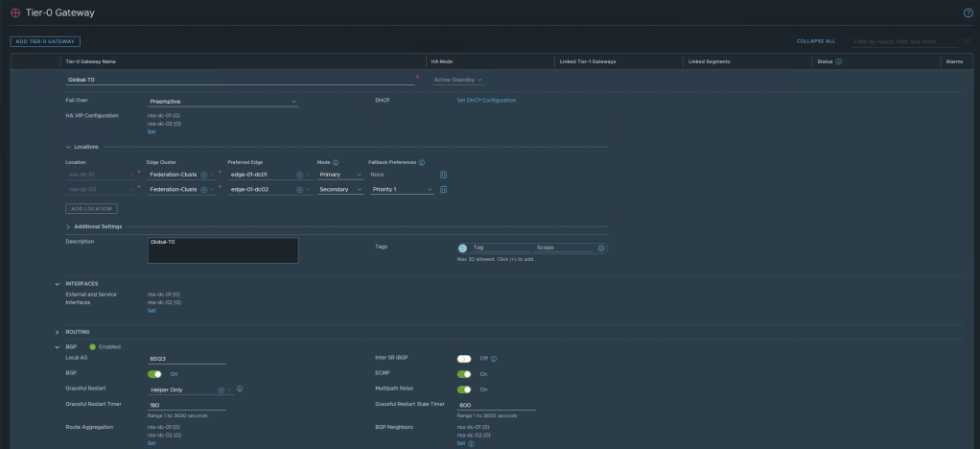The height and width of the screenshot is (449, 980).
Task: Open the Secondary mode dropdown for nsx-dc-02
Action: [340, 189]
